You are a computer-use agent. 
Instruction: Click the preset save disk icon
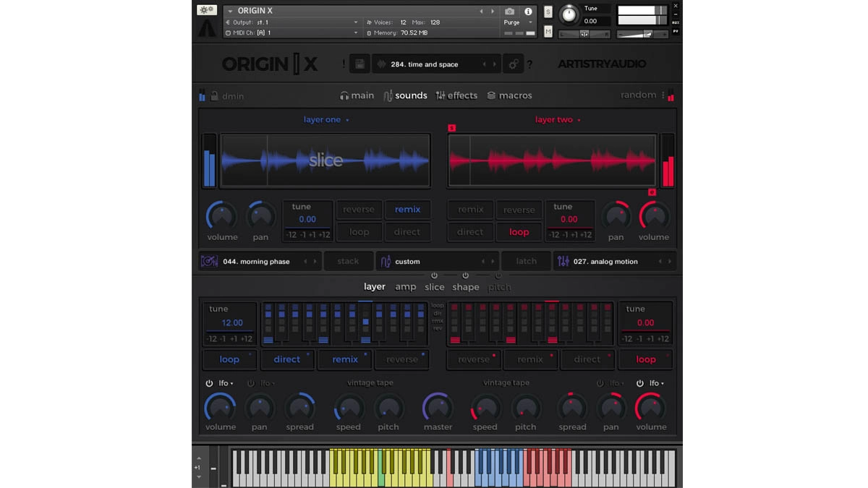[x=359, y=64]
